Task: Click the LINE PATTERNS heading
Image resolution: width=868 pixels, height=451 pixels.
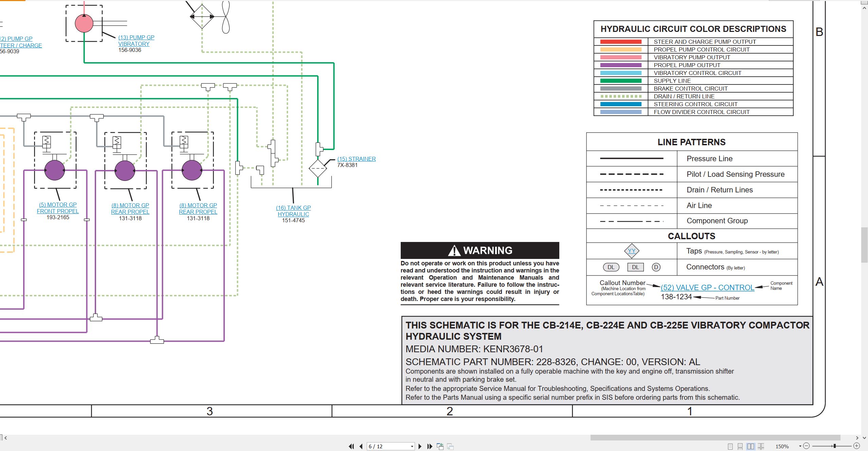Action: (x=691, y=142)
